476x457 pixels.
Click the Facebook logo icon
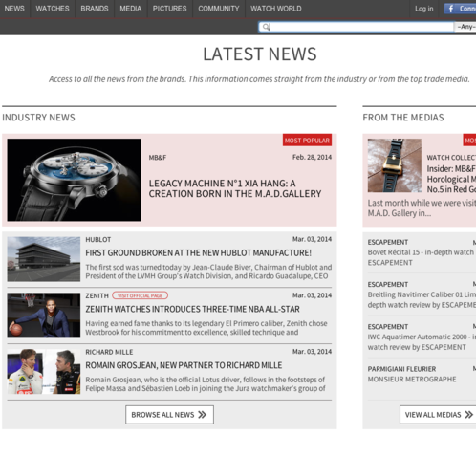(x=451, y=9)
